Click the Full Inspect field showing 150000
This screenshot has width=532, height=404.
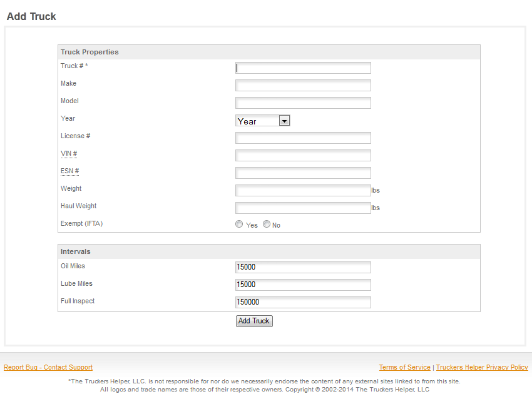click(303, 302)
